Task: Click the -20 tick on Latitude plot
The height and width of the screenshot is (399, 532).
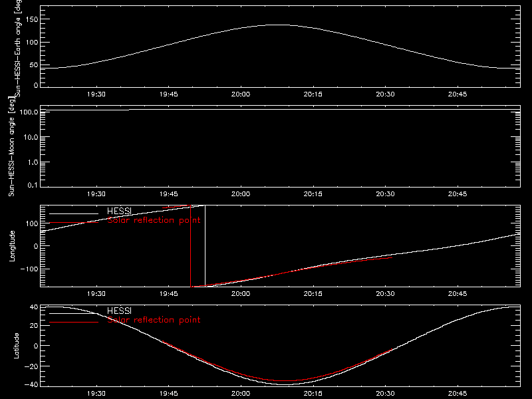Action: pos(31,366)
